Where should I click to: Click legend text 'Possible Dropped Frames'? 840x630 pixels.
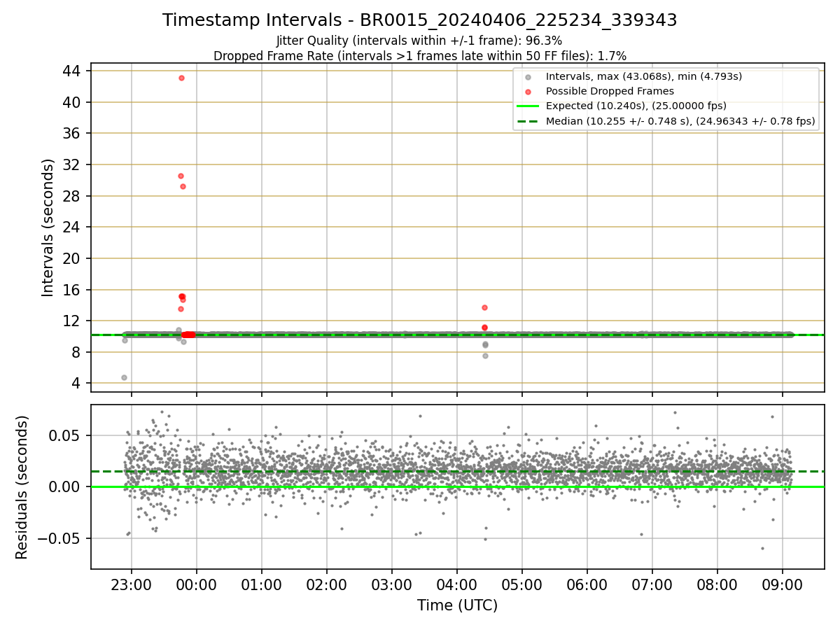pos(610,91)
